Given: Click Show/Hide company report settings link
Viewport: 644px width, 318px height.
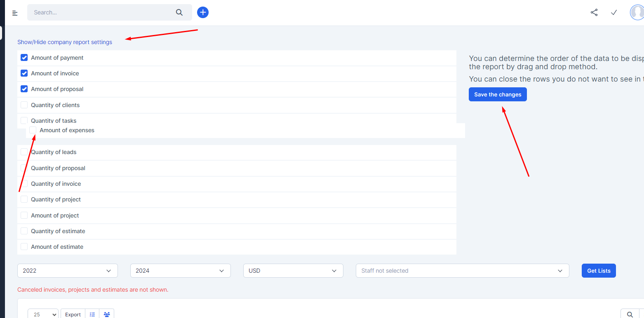Looking at the screenshot, I should pos(65,42).
